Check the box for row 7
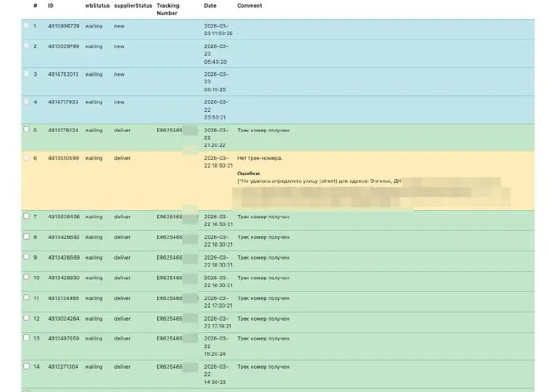Screen dimensions: 549x392 [x=26, y=216]
